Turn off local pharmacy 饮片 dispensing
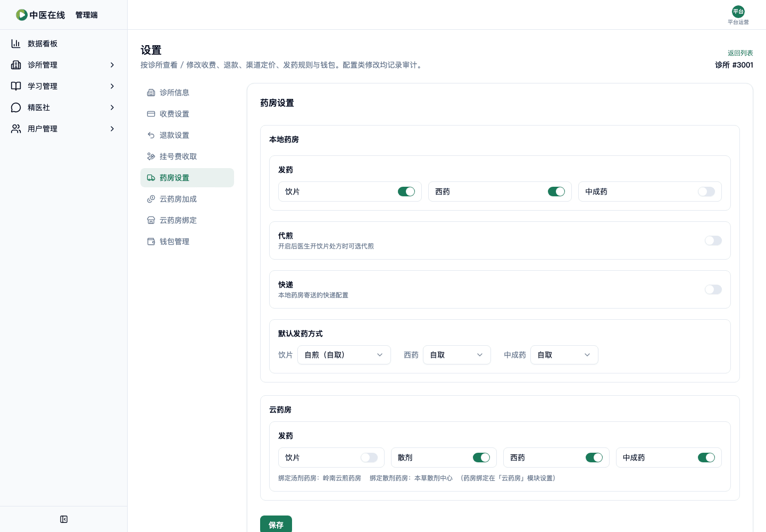The image size is (766, 532). 406,192
